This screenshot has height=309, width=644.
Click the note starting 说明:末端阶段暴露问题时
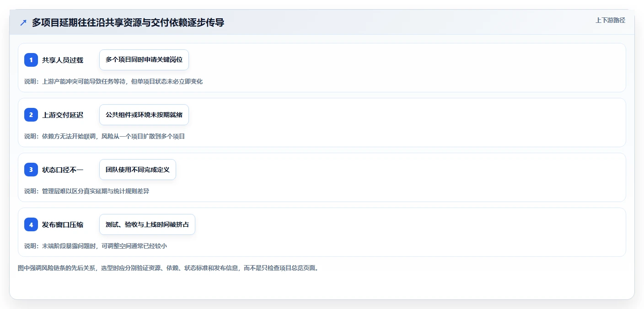(96, 246)
